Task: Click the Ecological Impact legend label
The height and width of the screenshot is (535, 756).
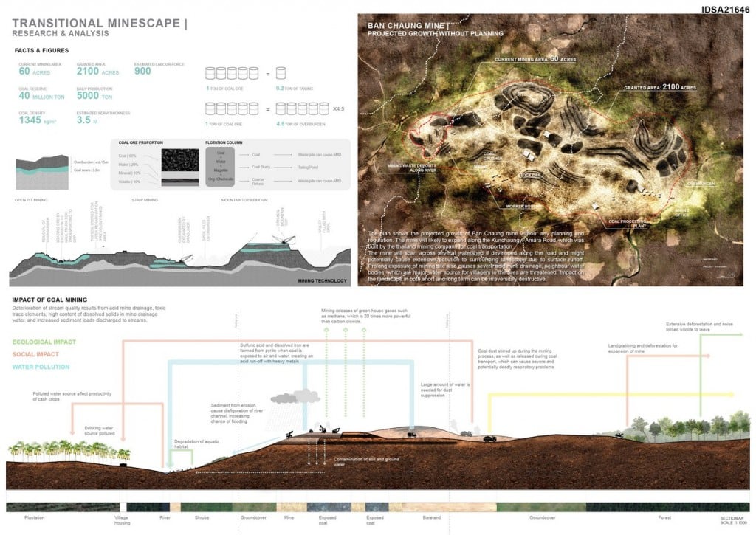Action: tap(44, 342)
